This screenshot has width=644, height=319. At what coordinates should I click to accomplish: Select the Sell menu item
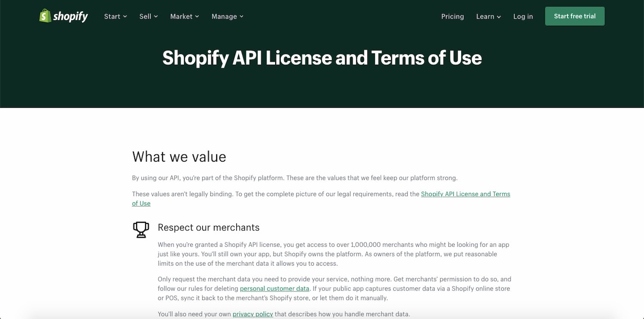coord(145,16)
